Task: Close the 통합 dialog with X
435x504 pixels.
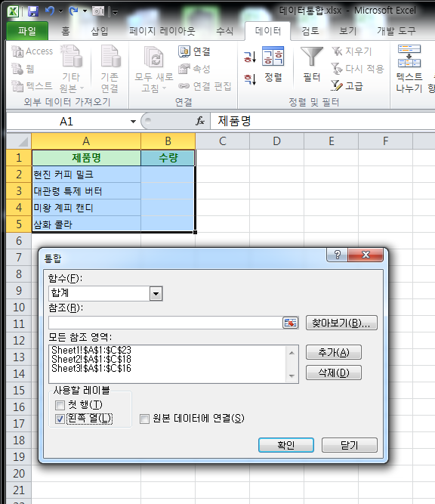Action: [x=366, y=255]
